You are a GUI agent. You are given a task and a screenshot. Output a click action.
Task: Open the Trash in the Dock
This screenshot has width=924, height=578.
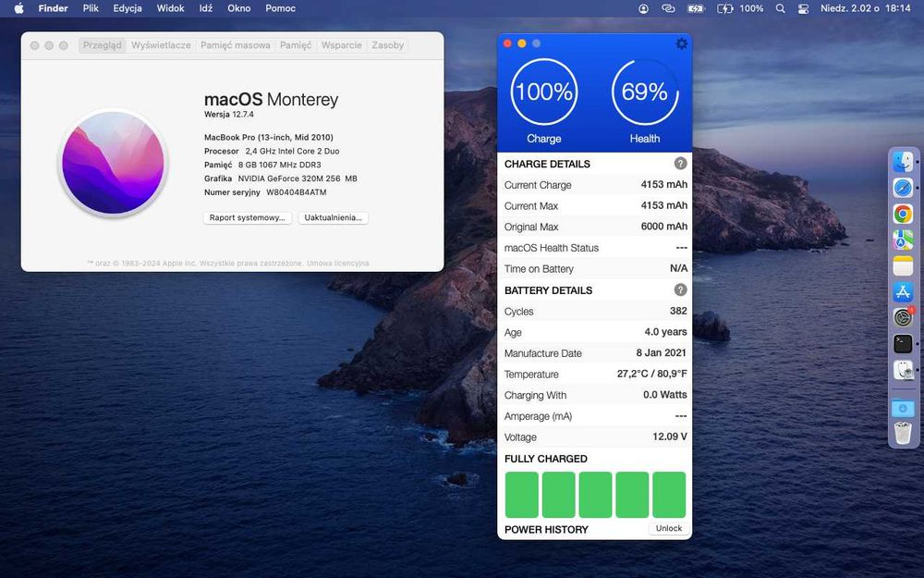tap(903, 433)
